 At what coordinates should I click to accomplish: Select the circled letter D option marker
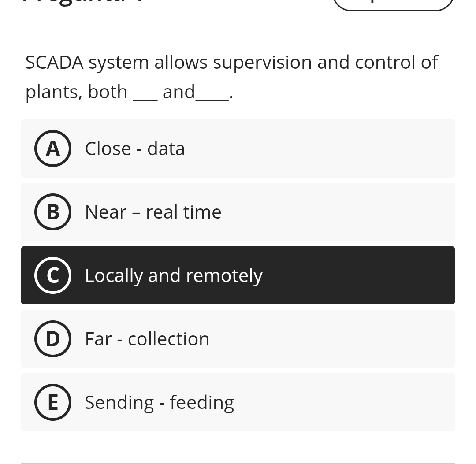tap(53, 339)
